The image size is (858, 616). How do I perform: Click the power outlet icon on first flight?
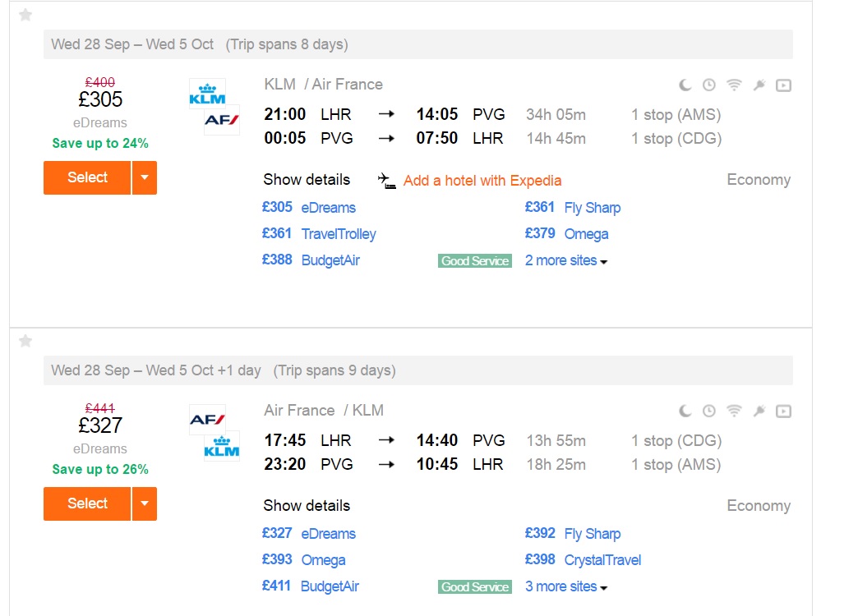(x=759, y=85)
